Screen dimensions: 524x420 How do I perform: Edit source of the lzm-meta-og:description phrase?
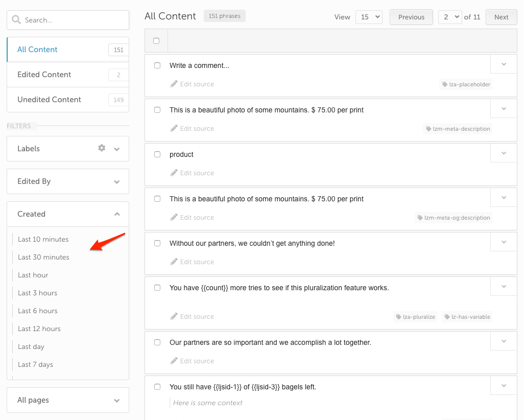point(192,217)
